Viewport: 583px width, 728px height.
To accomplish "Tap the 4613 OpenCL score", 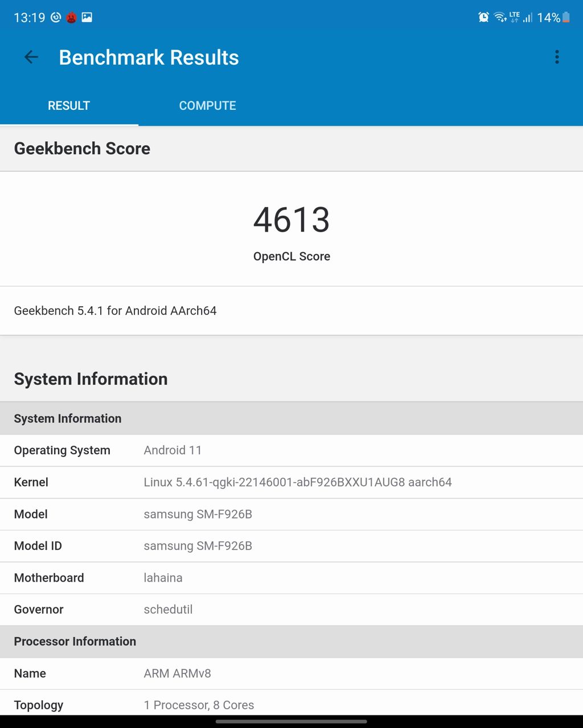I will 291,220.
